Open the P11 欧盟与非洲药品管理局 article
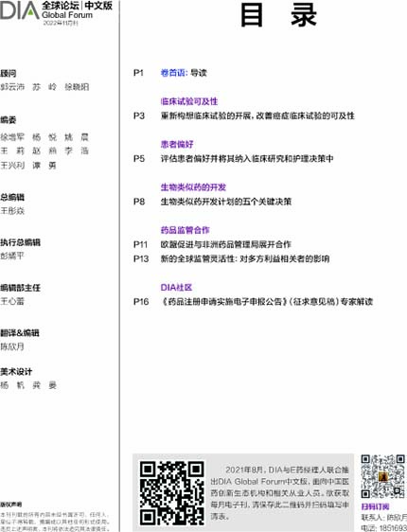Image resolution: width=407 pixels, height=532 pixels. [226, 244]
